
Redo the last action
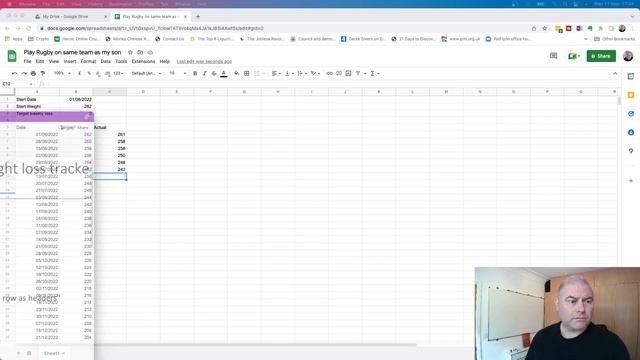[24, 73]
